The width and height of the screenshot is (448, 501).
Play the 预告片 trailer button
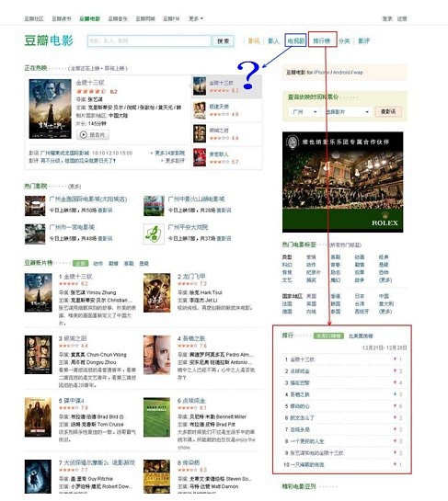point(93,135)
